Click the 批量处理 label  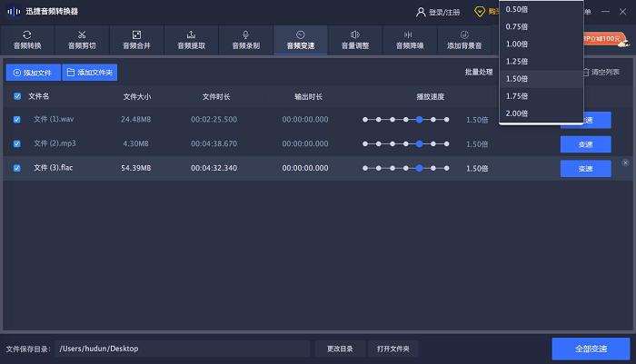[x=479, y=72]
